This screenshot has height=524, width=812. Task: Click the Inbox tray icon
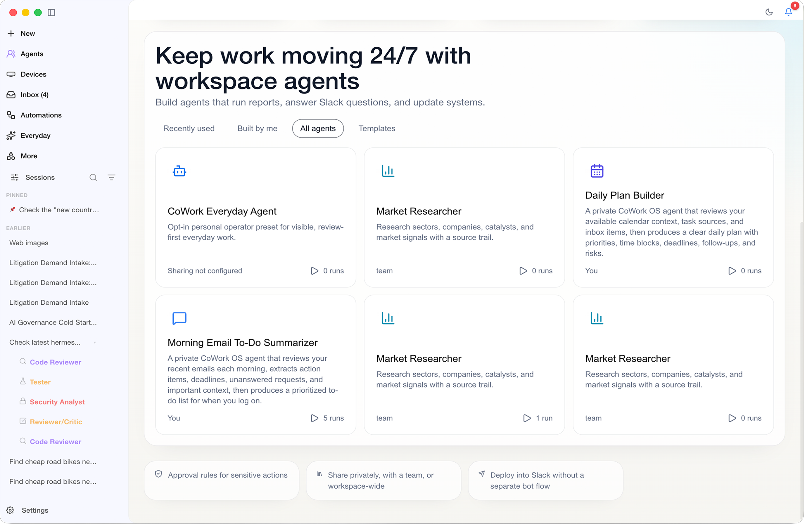(11, 95)
